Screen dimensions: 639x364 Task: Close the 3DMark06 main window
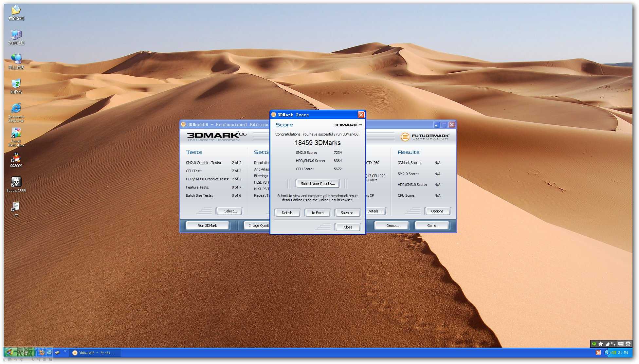coord(452,125)
